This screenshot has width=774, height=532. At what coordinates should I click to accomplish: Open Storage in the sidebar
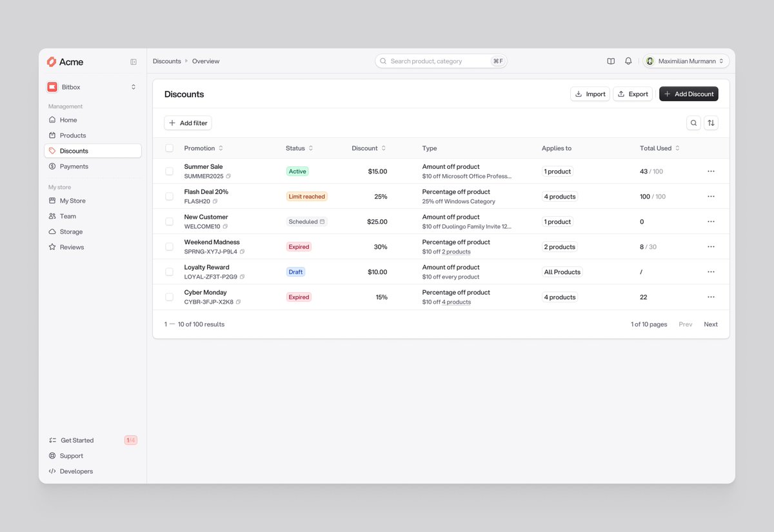tap(93, 232)
